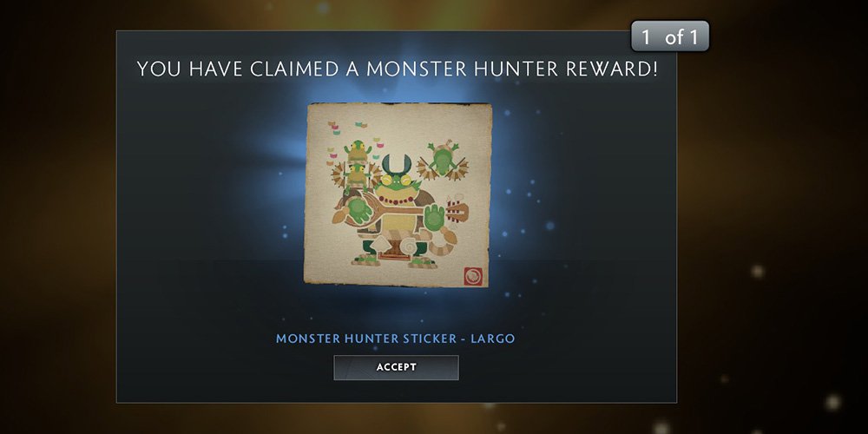Click the top stacked frog on the sticker
868x434 pixels.
[358, 151]
